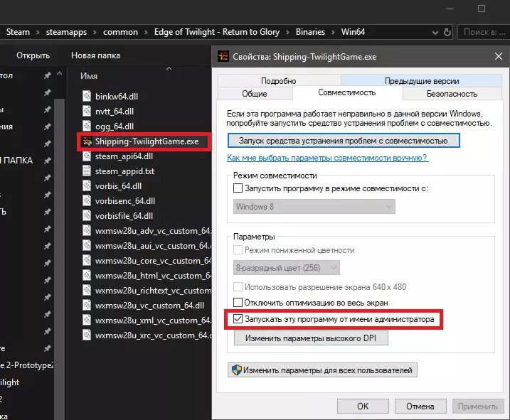Click the pin icon beside ПАПКА item
The width and height of the screenshot is (510, 420).
[48, 161]
